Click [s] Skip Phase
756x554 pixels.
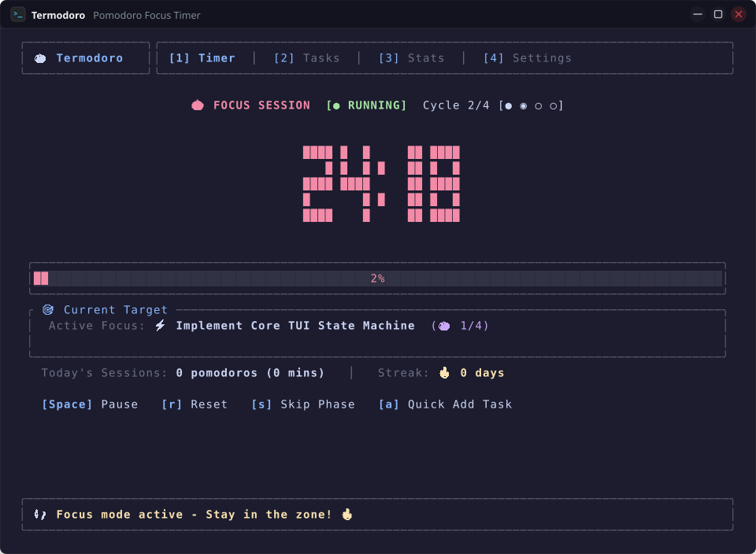[x=302, y=404]
